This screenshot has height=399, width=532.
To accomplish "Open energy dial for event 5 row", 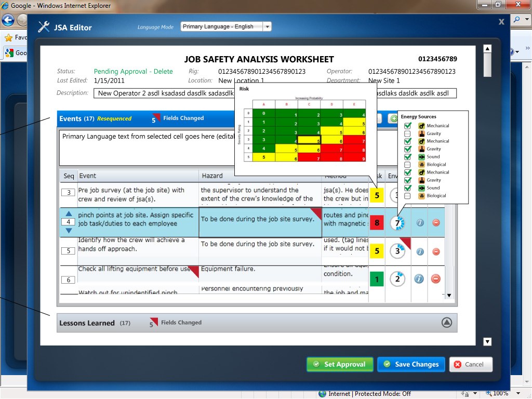I will (x=397, y=251).
